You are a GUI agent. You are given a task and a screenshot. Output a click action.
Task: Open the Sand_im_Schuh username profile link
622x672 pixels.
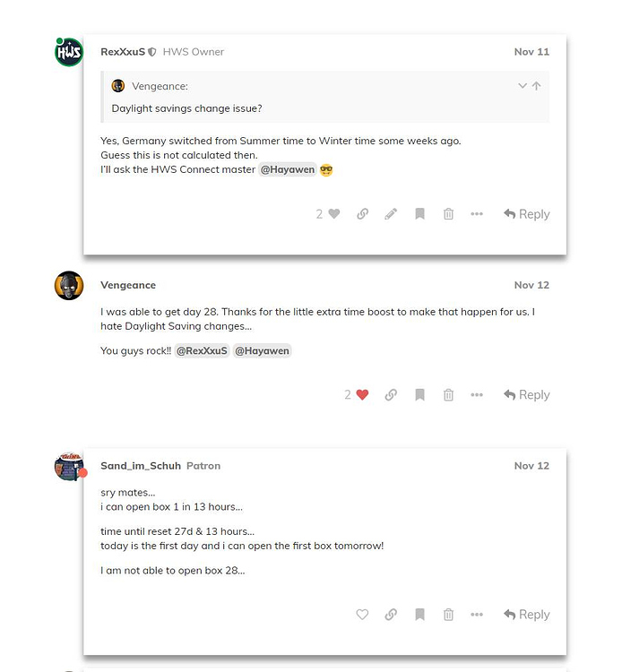pyautogui.click(x=141, y=466)
